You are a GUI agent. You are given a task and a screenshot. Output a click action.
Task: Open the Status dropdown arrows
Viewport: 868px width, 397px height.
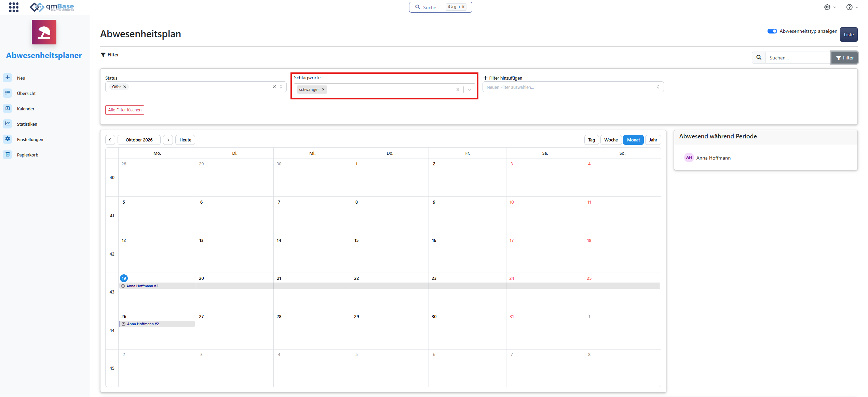point(281,87)
